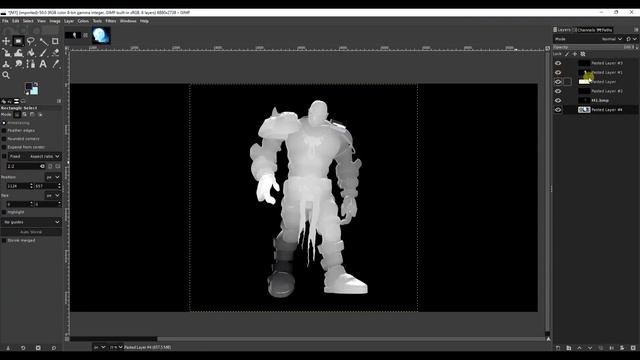The width and height of the screenshot is (640, 360).
Task: Select the Paths tool
Action: [31, 64]
